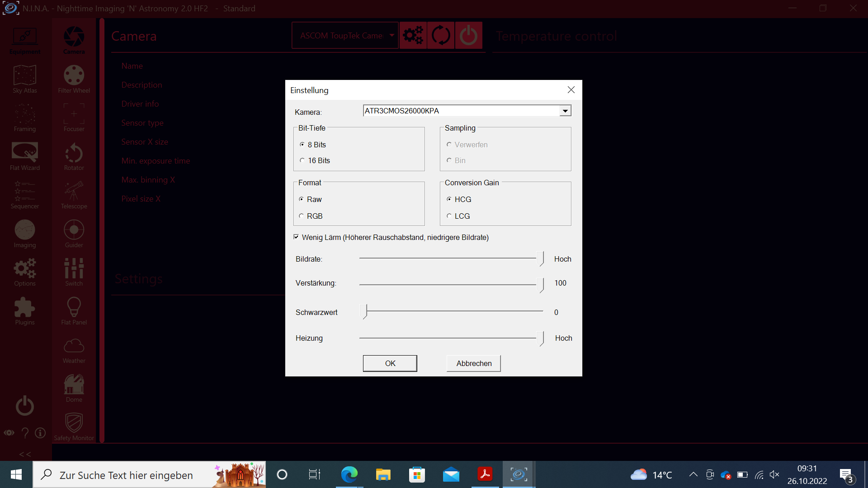Open the Framing assistant

pos(25,118)
